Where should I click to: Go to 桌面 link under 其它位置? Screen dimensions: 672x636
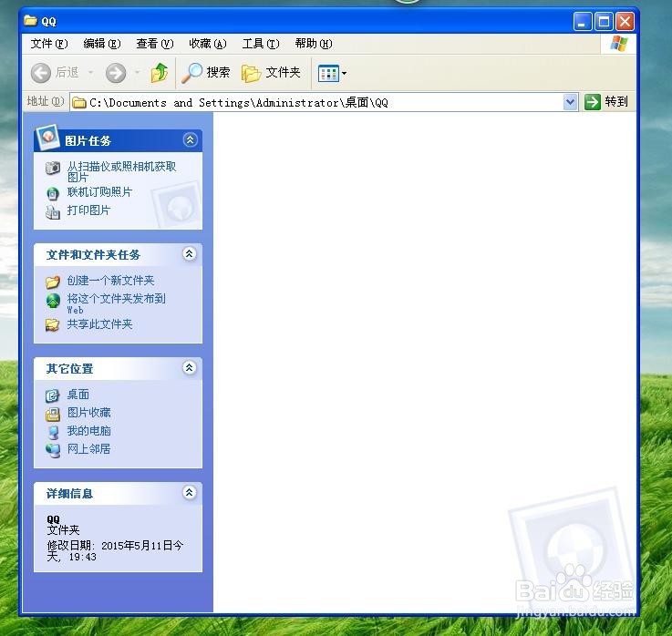click(x=78, y=395)
